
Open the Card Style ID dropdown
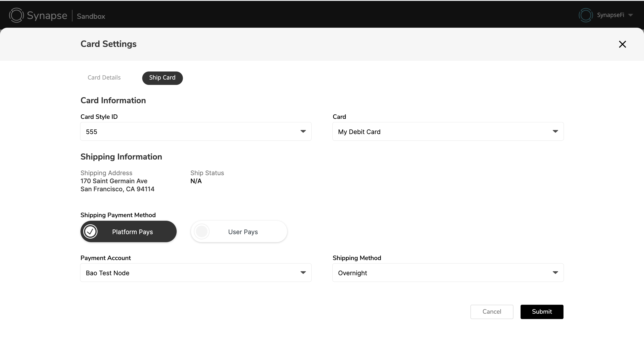point(196,131)
